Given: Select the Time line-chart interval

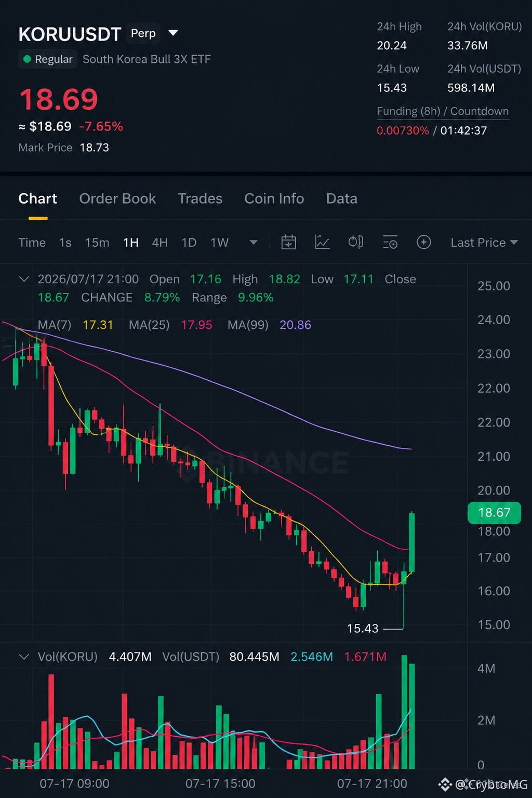Looking at the screenshot, I should pos(32,243).
